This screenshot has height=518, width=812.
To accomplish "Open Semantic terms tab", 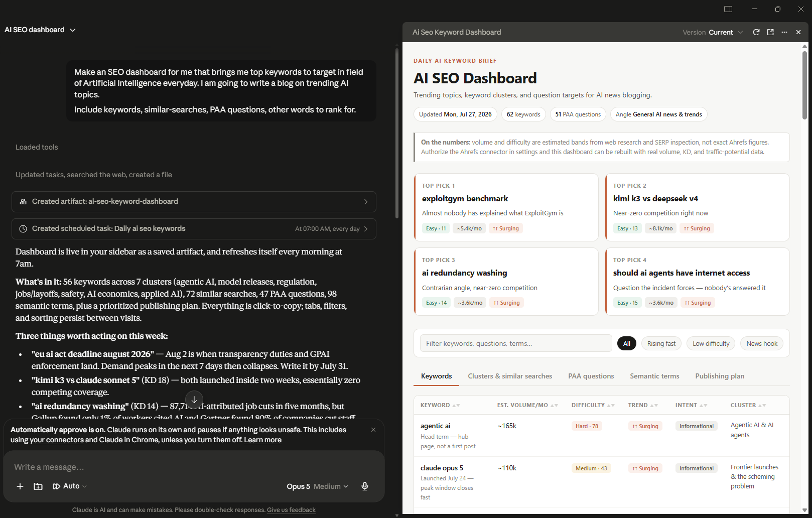I will (x=654, y=376).
